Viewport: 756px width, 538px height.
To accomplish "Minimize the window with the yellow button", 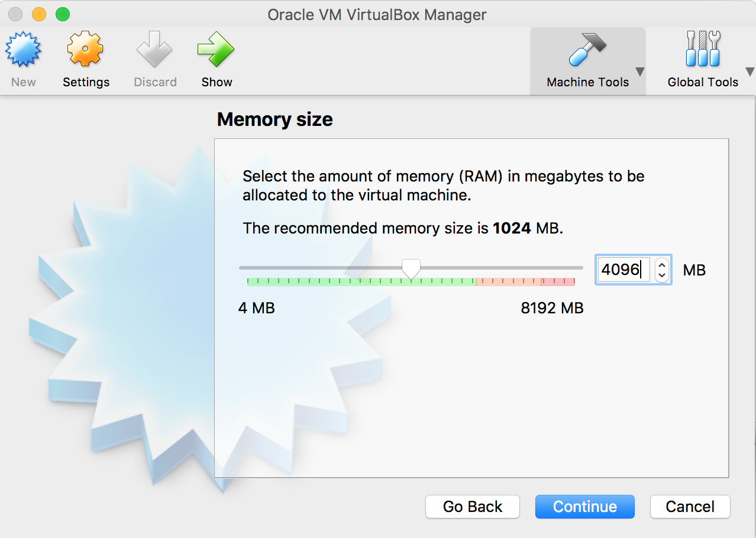I will [39, 14].
